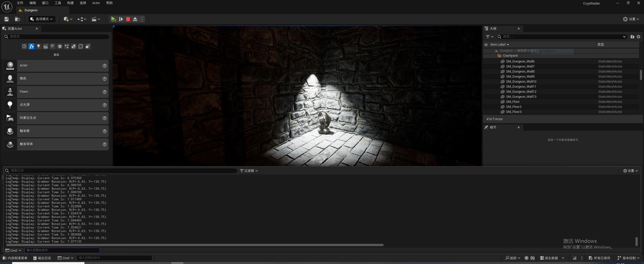Image resolution: width=644 pixels, height=264 pixels.
Task: Select the Media play category icon
Action: pyautogui.click(x=60, y=46)
